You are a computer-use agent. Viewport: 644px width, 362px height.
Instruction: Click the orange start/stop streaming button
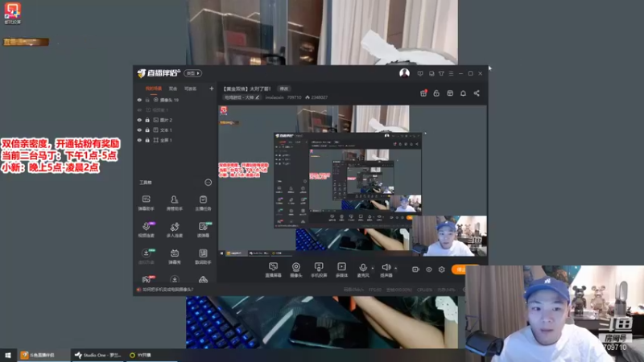point(460,269)
